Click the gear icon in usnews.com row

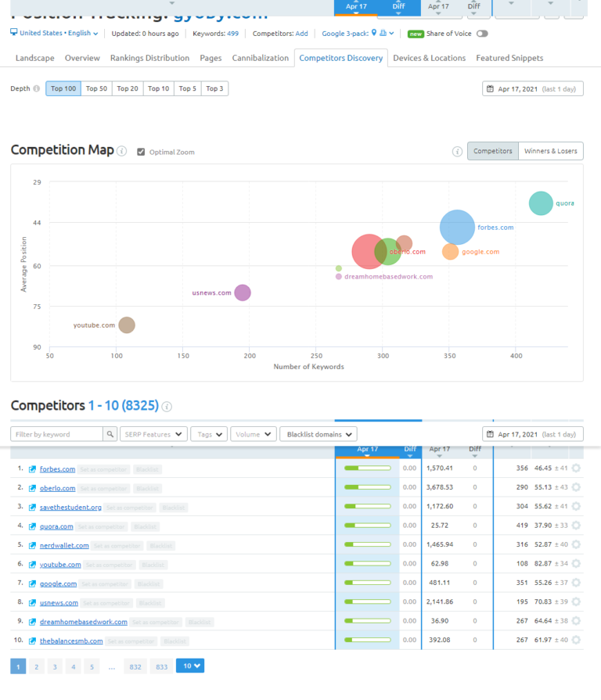(x=577, y=601)
